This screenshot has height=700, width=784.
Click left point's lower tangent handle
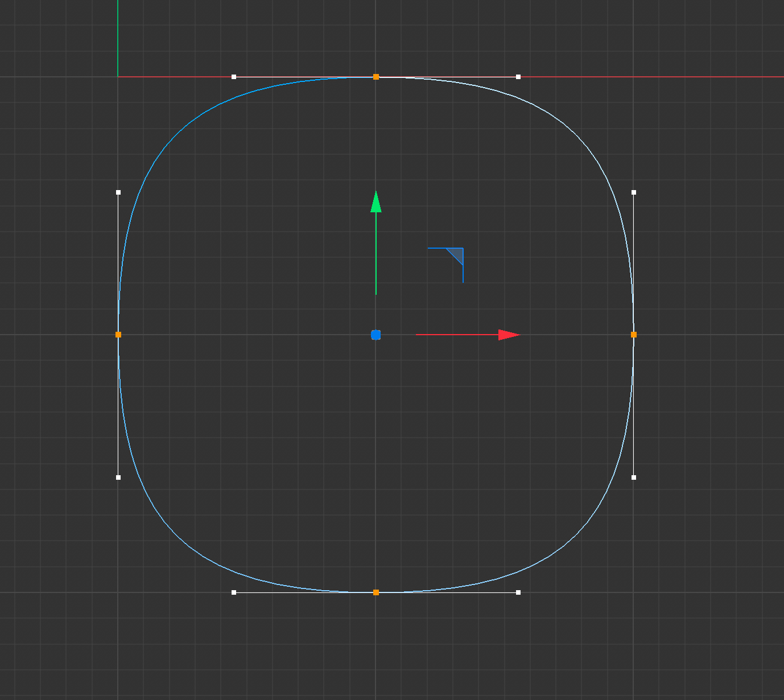(118, 477)
